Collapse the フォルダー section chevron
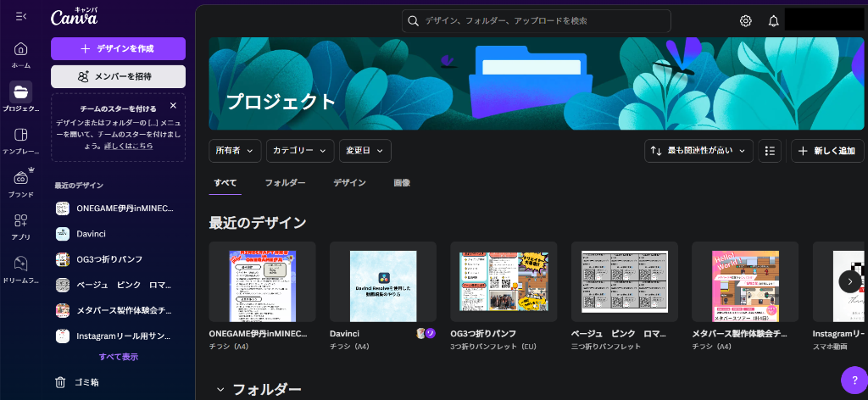868x400 pixels. tap(220, 390)
